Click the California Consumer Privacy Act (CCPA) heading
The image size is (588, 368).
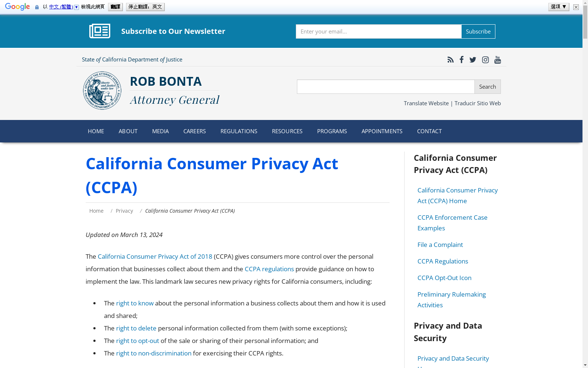click(x=212, y=176)
